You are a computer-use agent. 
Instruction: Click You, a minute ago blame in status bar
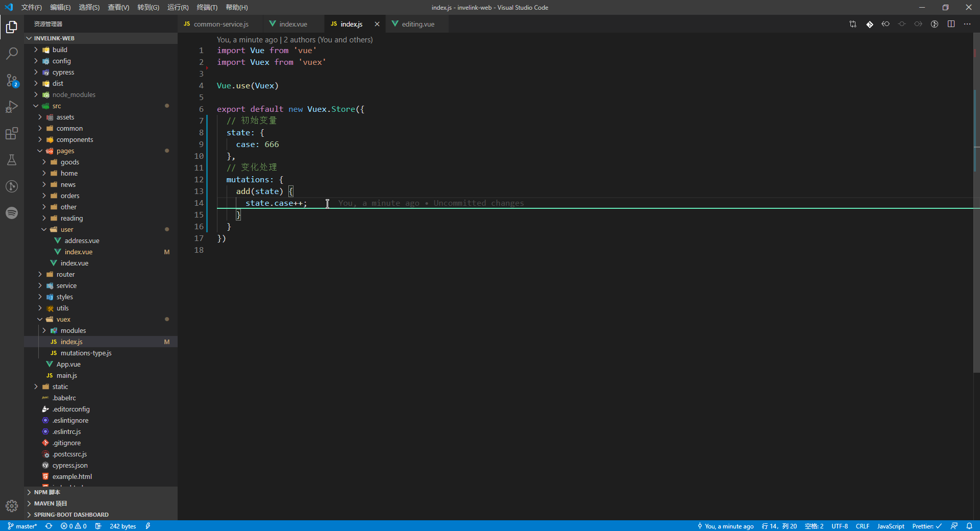725,526
